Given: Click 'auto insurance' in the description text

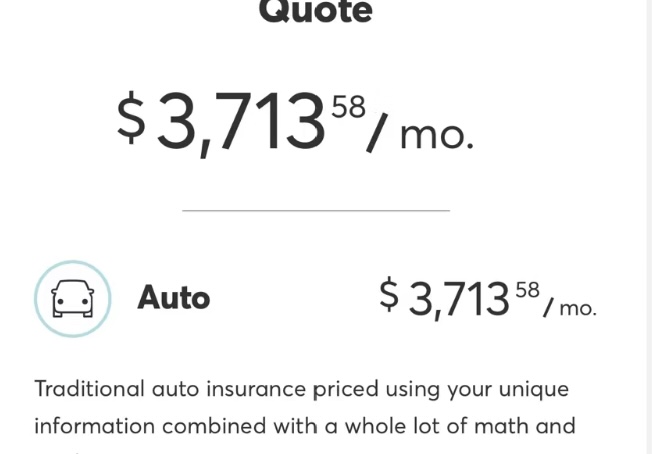Looking at the screenshot, I should pyautogui.click(x=229, y=389).
